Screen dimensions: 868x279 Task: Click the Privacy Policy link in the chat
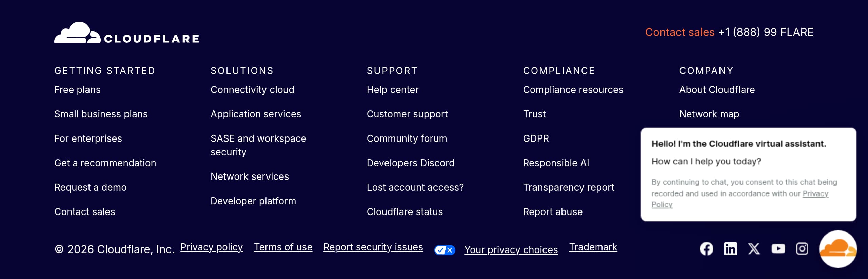[x=816, y=193]
